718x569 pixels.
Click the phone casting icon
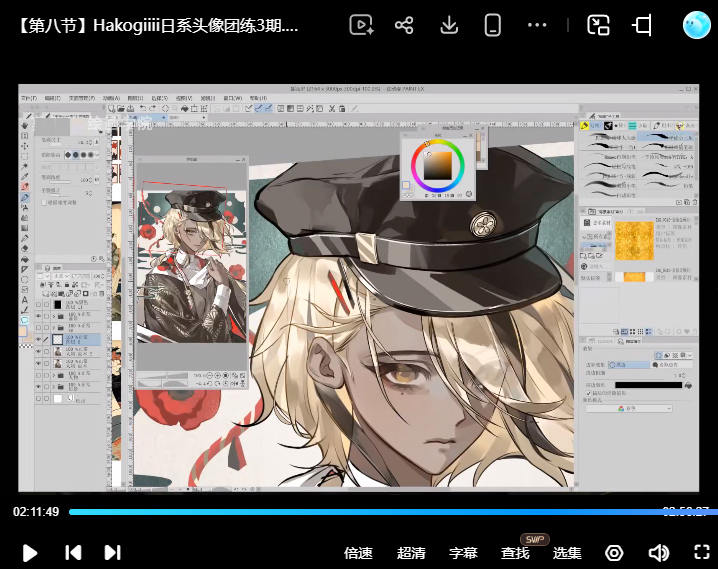click(493, 25)
